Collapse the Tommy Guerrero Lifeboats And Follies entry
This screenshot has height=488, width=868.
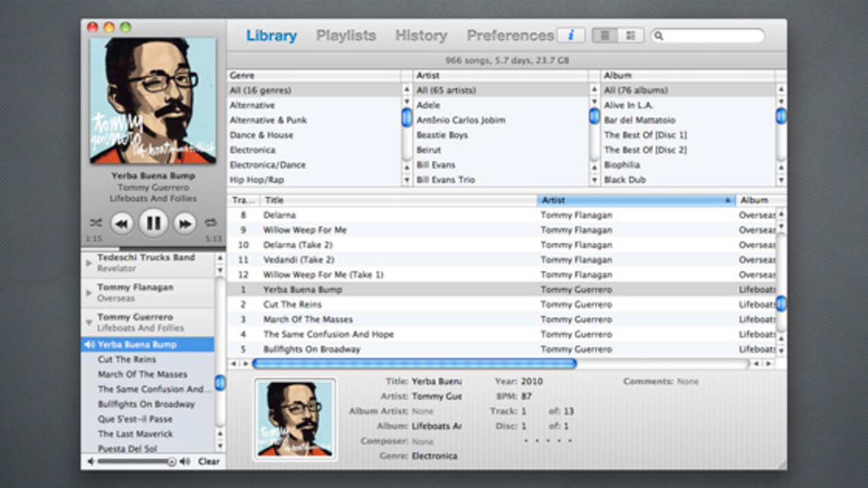click(x=89, y=322)
